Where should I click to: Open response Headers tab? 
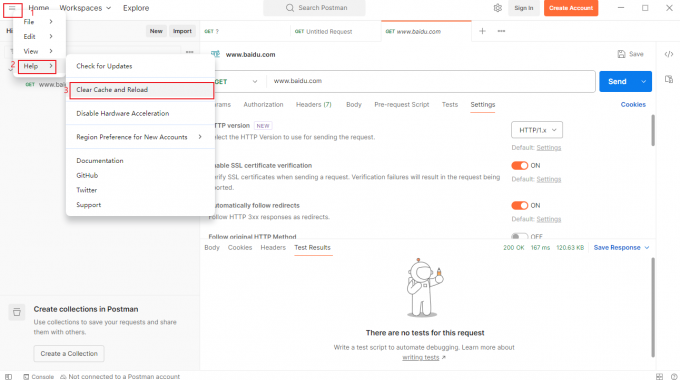coord(273,248)
